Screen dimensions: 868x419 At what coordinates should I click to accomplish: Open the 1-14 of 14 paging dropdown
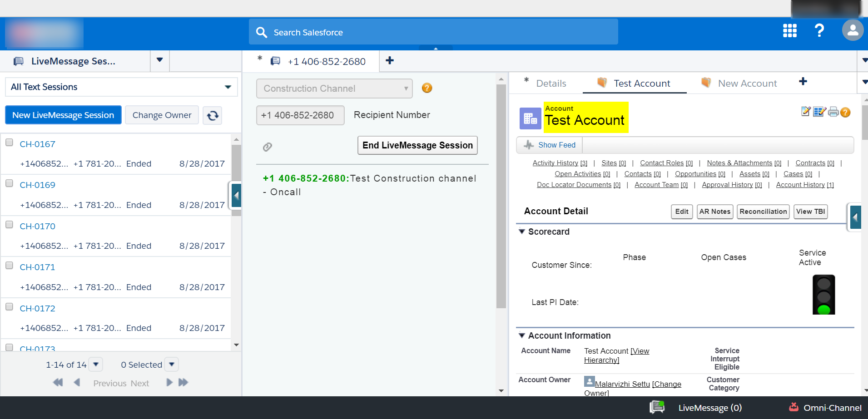(x=96, y=364)
